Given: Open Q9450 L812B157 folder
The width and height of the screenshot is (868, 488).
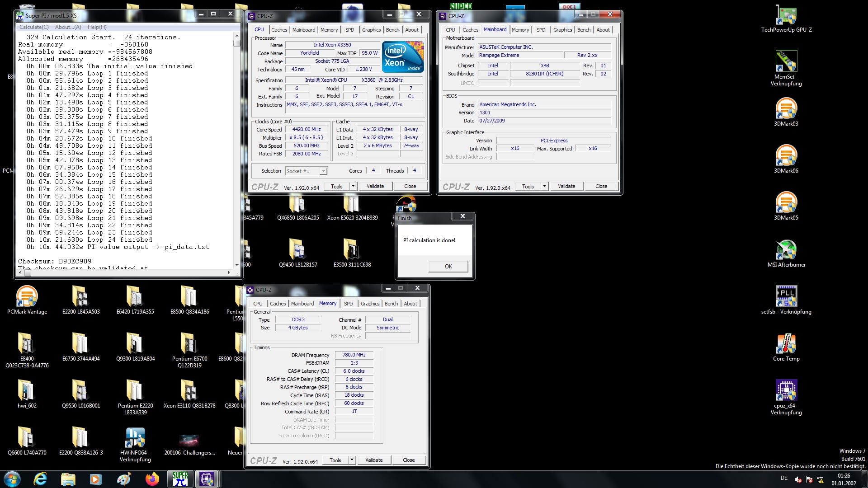Looking at the screenshot, I should (x=298, y=253).
